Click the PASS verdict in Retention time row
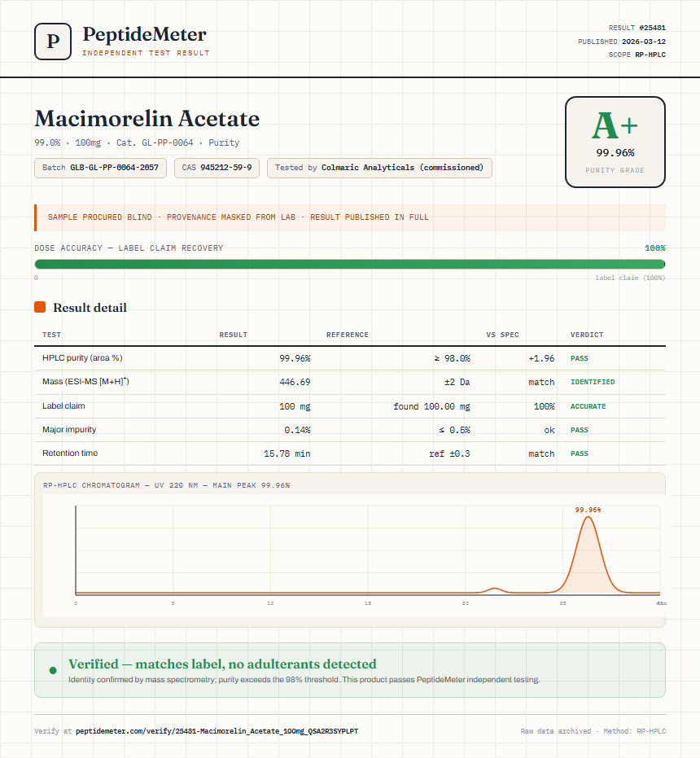 580,453
